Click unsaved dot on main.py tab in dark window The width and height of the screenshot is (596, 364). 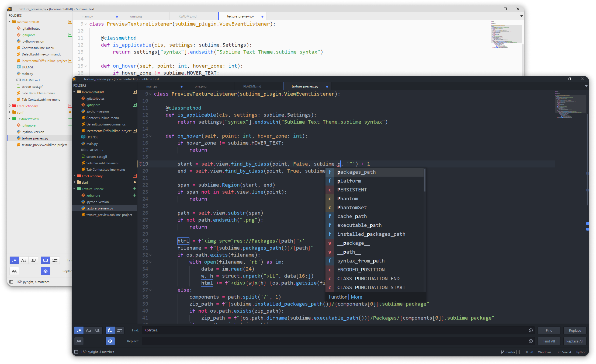(182, 87)
